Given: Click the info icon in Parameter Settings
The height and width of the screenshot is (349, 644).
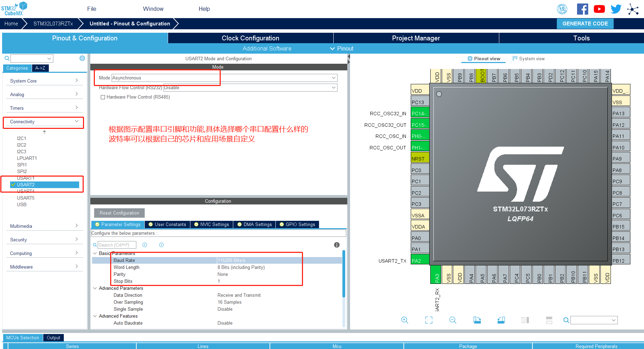Looking at the screenshot, I should 336,245.
